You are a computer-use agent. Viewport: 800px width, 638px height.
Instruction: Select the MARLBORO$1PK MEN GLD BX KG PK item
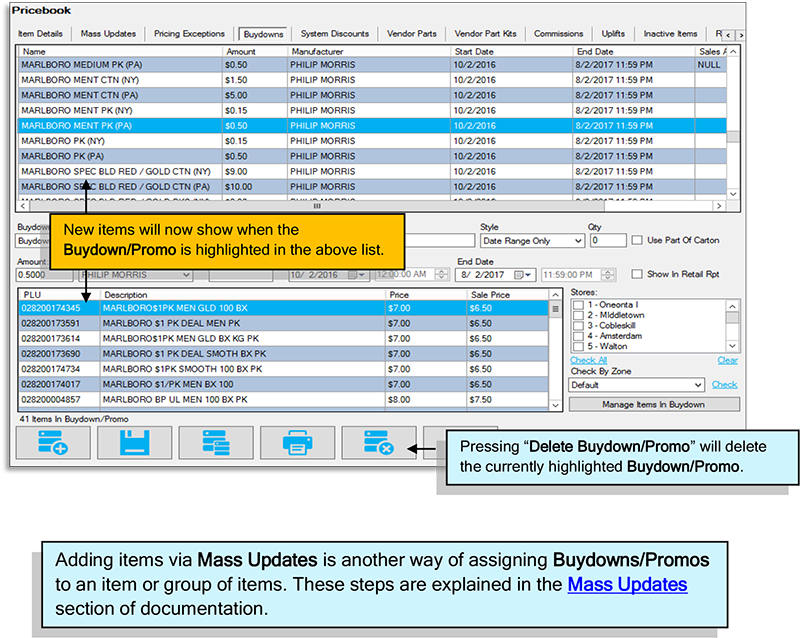click(284, 339)
